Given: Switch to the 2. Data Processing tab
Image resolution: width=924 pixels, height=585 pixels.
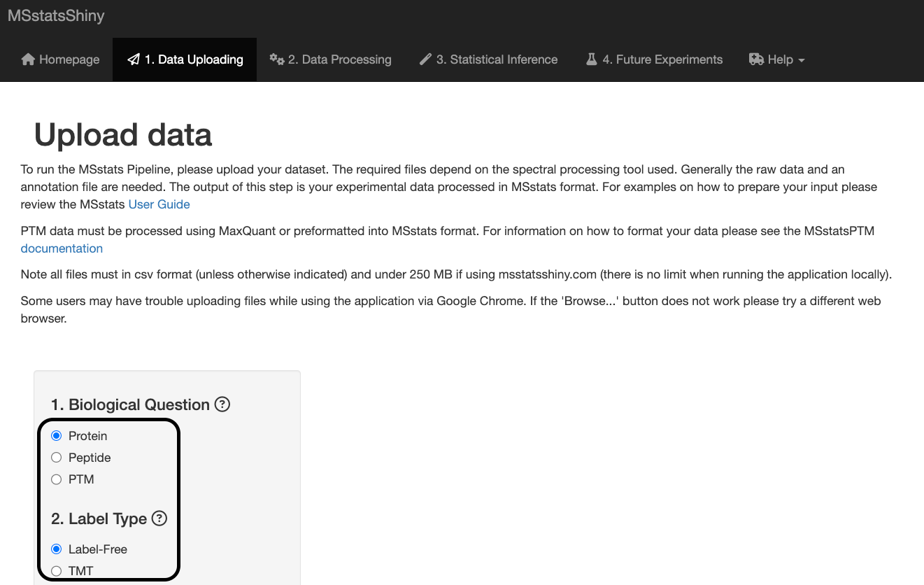Looking at the screenshot, I should (331, 59).
